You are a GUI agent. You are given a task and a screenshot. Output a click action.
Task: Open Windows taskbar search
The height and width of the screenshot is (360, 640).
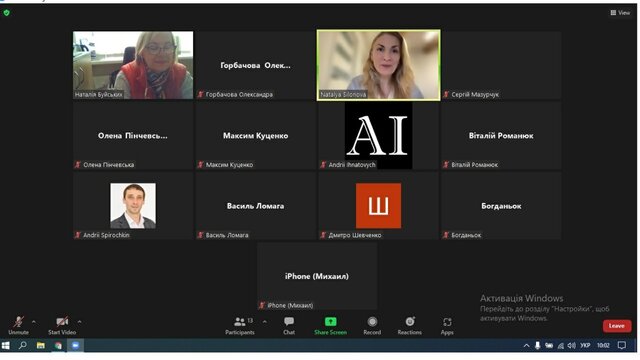[x=23, y=345]
